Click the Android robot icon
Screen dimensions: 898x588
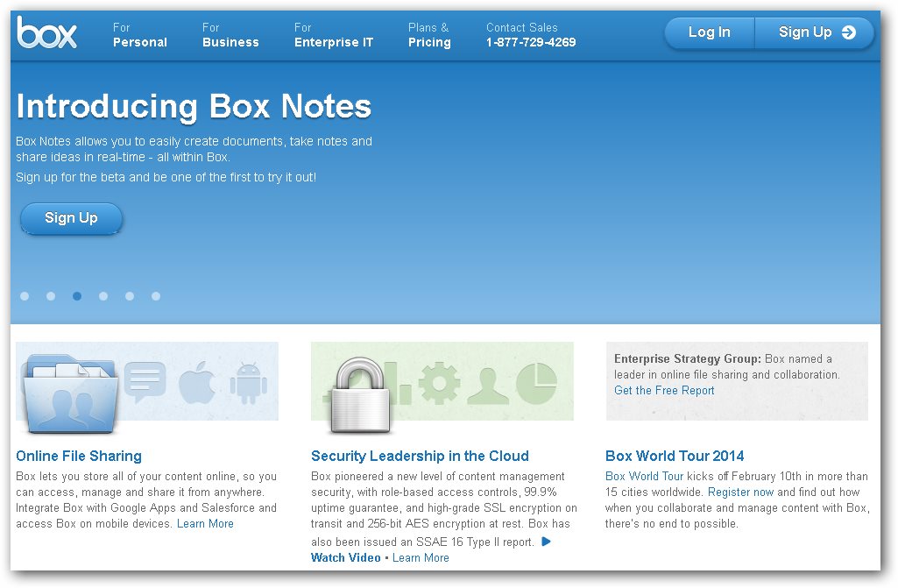[x=249, y=383]
